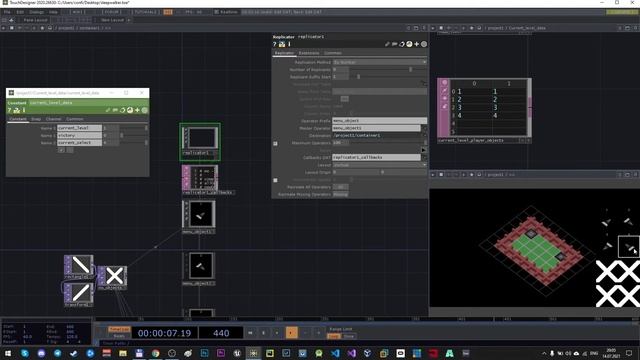Open File Explorer from the taskbar

[123, 353]
